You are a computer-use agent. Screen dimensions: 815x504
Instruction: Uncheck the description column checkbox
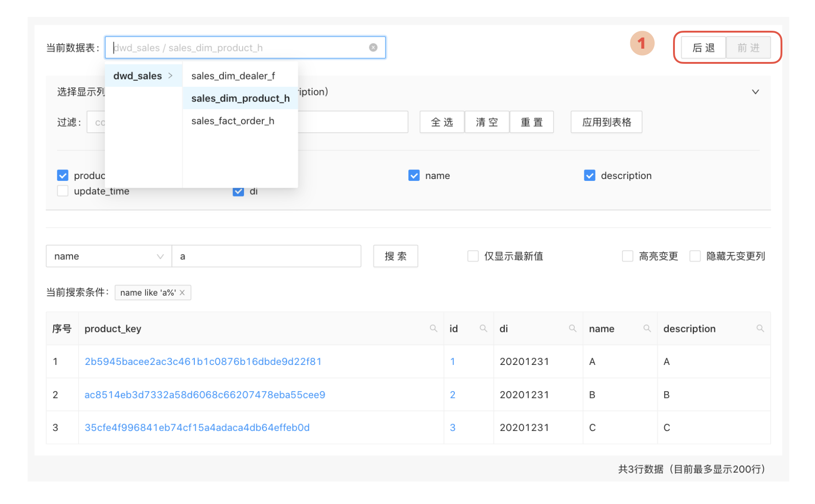[589, 175]
